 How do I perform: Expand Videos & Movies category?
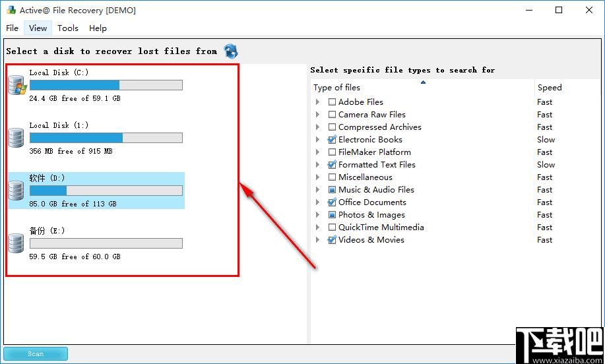pos(317,240)
